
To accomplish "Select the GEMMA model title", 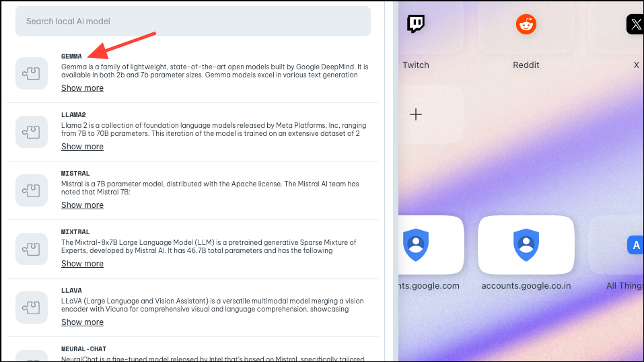I will point(71,57).
